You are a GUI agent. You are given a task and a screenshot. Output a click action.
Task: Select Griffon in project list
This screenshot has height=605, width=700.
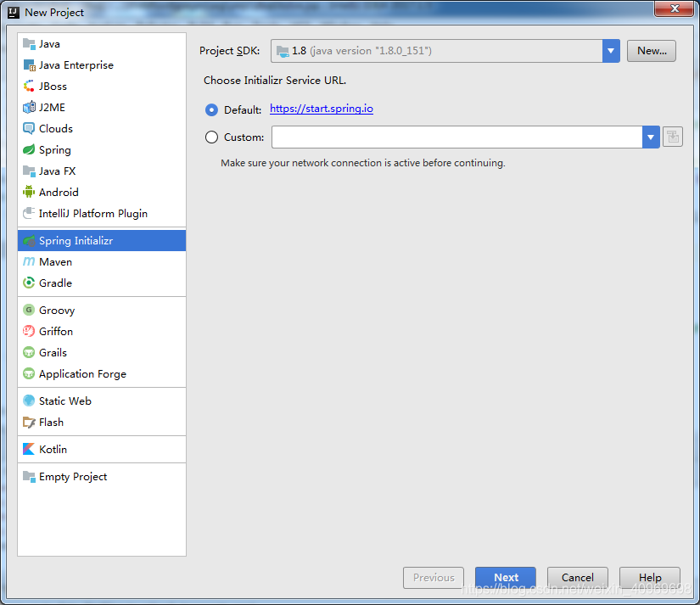[102, 331]
